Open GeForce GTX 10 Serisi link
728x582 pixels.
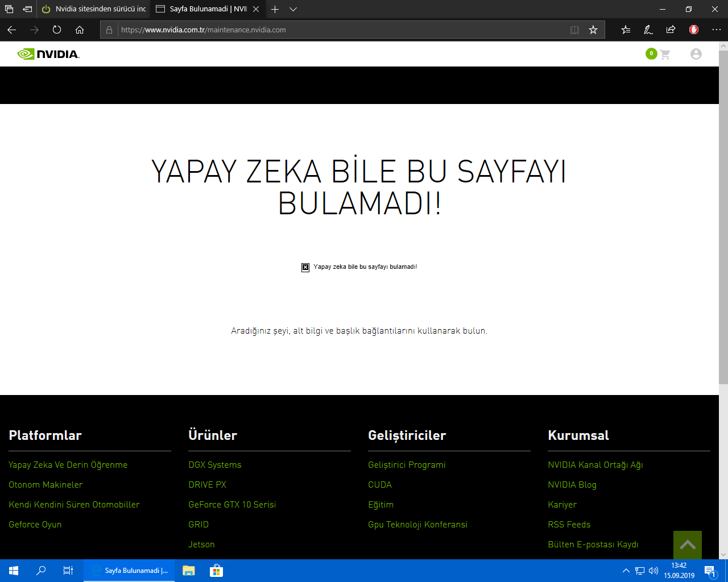coord(232,505)
